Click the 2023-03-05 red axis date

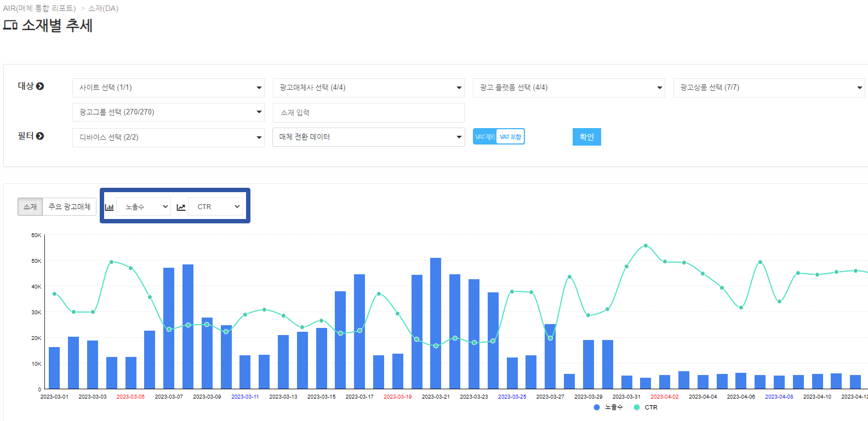[130, 396]
